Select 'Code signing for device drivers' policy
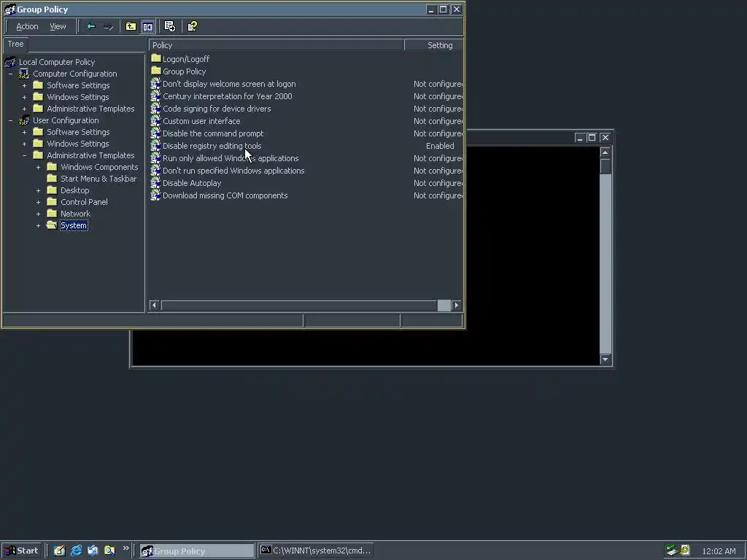The height and width of the screenshot is (560, 747). point(217,109)
